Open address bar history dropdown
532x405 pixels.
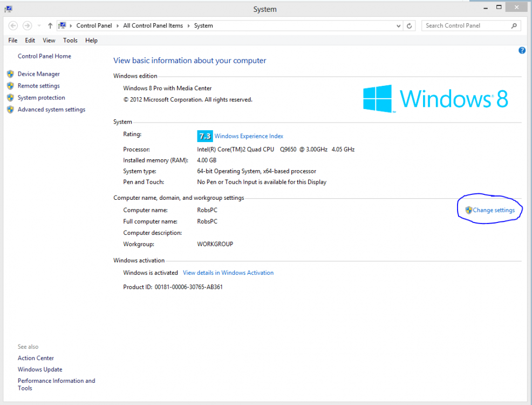point(398,26)
